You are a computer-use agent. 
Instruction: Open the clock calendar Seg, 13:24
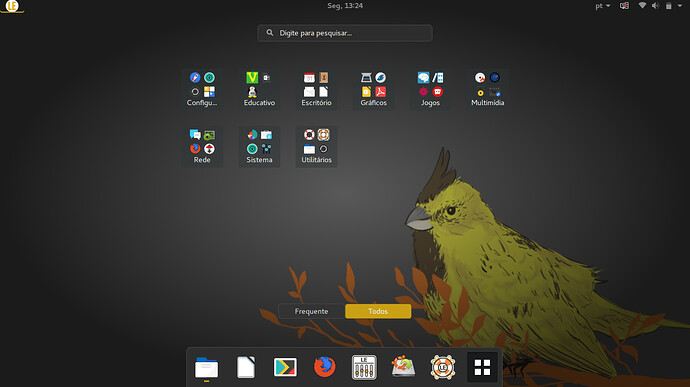point(345,6)
